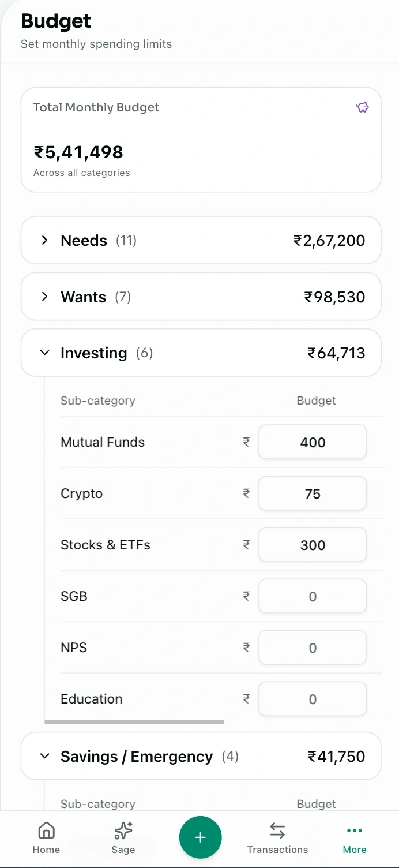
Task: Select the SGB budget input
Action: (313, 597)
